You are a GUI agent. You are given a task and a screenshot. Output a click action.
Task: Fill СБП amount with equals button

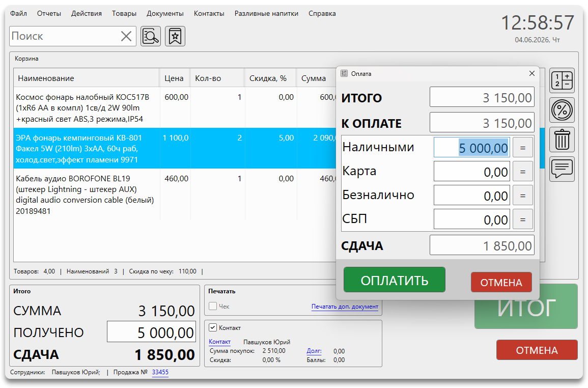(x=523, y=219)
